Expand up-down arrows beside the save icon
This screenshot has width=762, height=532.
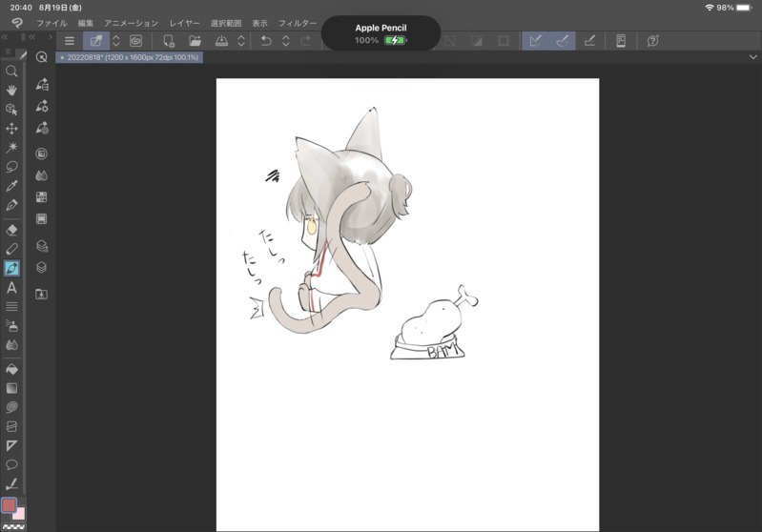coord(241,41)
